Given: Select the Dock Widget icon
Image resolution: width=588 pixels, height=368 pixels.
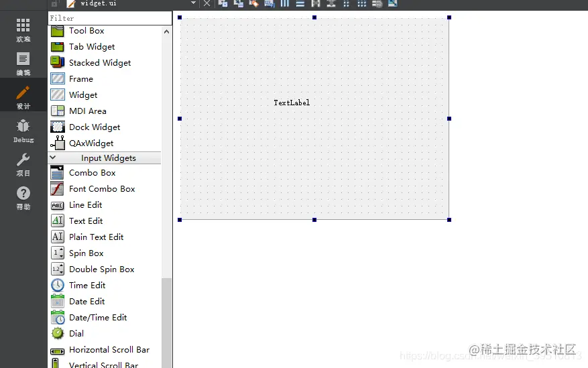Looking at the screenshot, I should [58, 127].
